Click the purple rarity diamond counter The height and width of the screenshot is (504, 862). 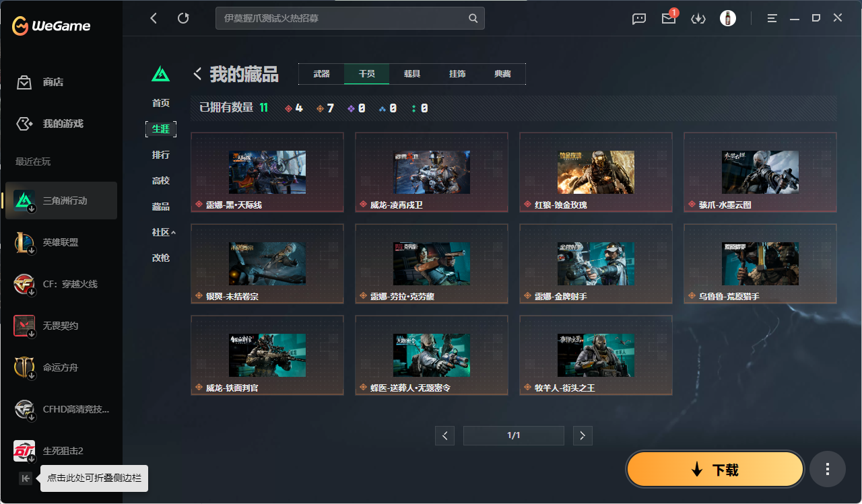(356, 108)
